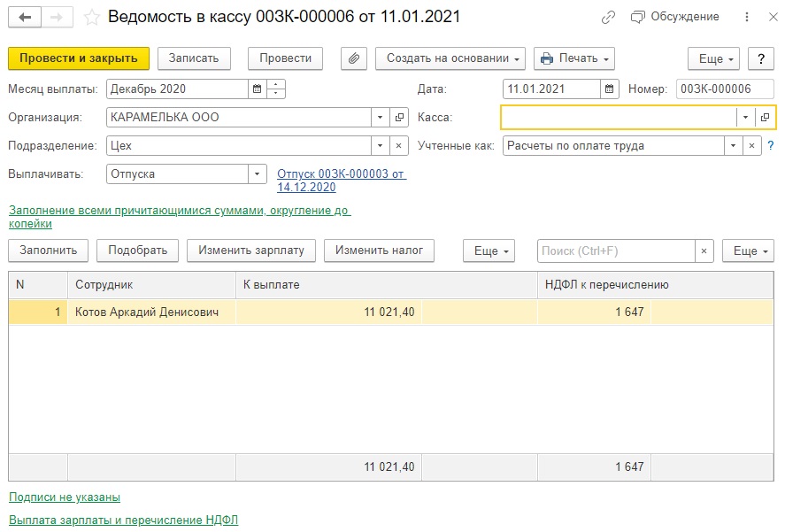Screen dimensions: 785x532
Task: Open calendar for Месяц выплаты
Action: pyautogui.click(x=258, y=89)
